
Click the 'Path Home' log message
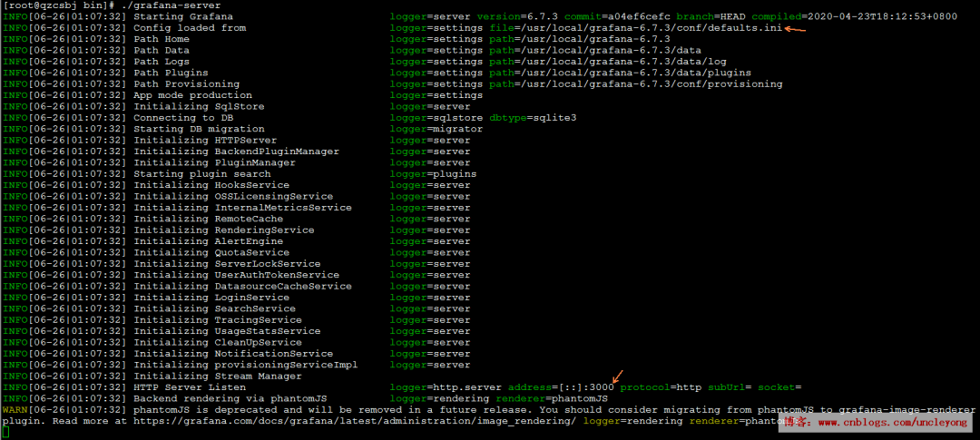click(162, 39)
